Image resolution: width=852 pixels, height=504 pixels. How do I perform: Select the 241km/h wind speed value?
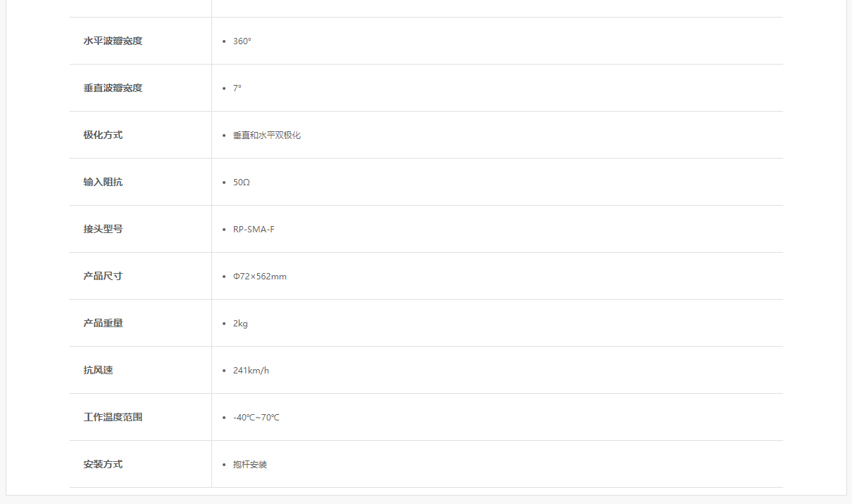[251, 370]
